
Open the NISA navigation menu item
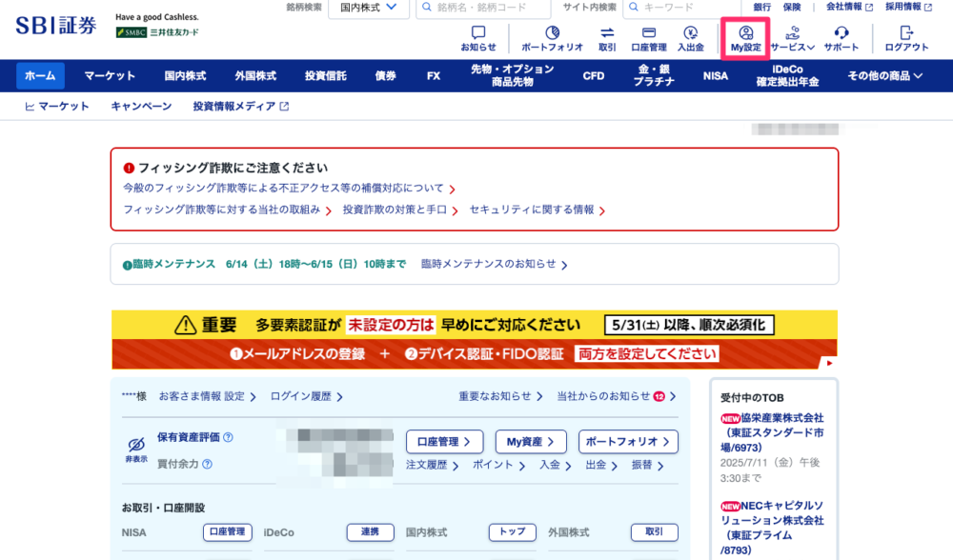(x=715, y=76)
